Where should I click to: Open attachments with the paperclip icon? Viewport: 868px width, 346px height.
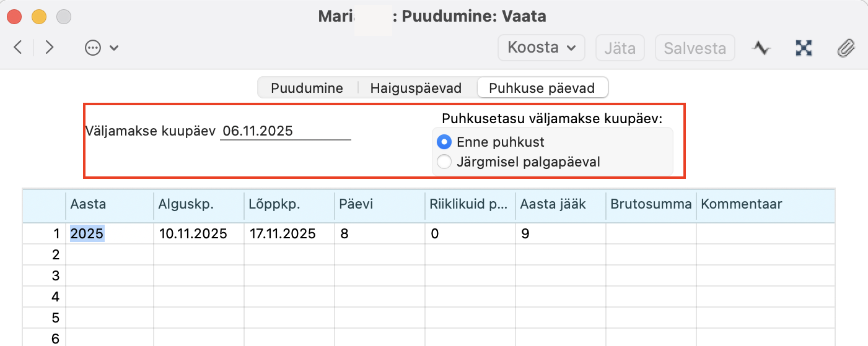[846, 48]
